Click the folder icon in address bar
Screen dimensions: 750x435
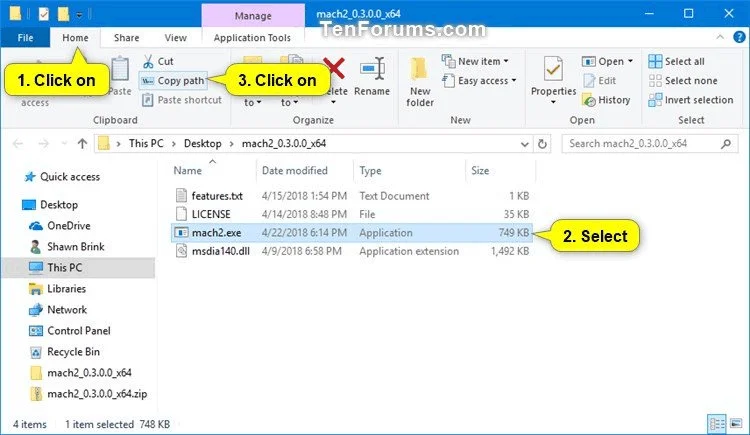pyautogui.click(x=103, y=144)
